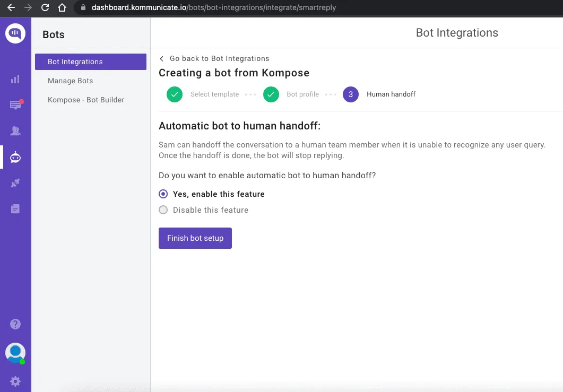The image size is (563, 392).
Task: Click the browser address bar URL
Action: 214,7
